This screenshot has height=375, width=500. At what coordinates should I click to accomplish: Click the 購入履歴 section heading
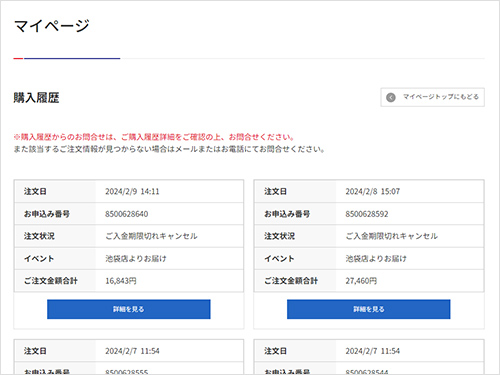pos(36,98)
